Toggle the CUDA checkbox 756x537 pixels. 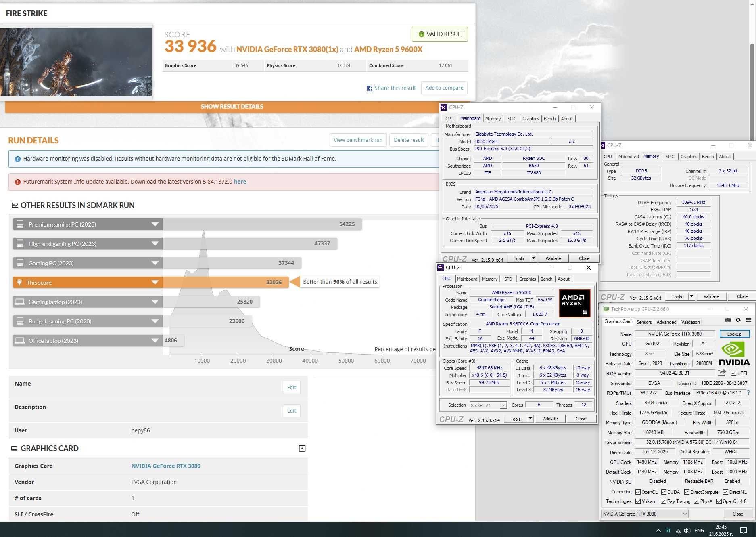664,492
